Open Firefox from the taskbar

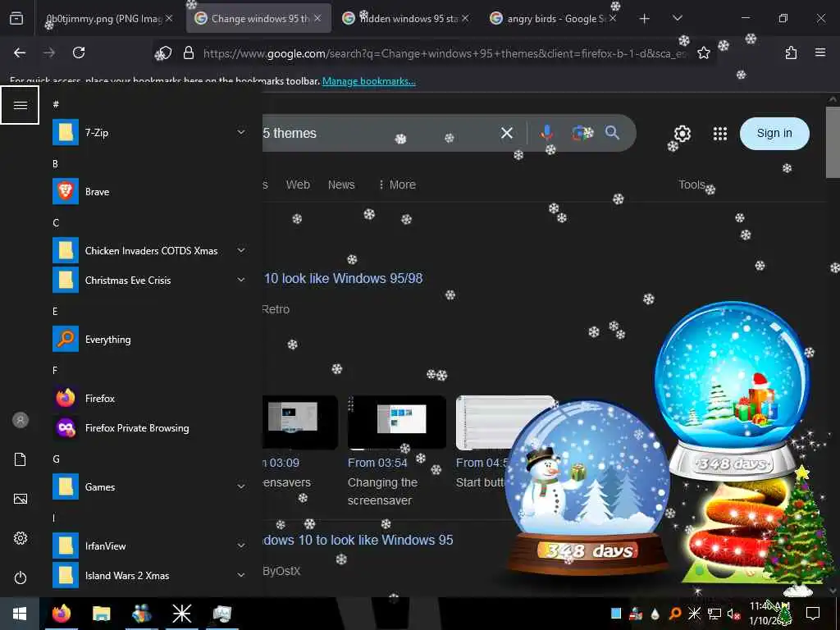(62, 614)
